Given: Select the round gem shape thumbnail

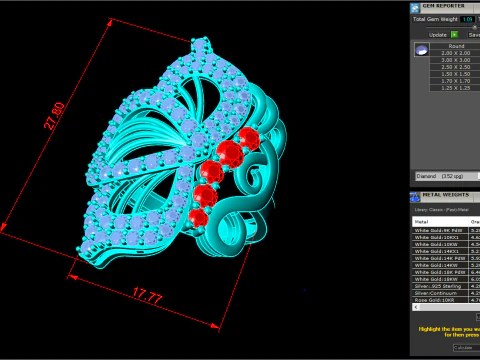Looking at the screenshot, I should coord(422,50).
